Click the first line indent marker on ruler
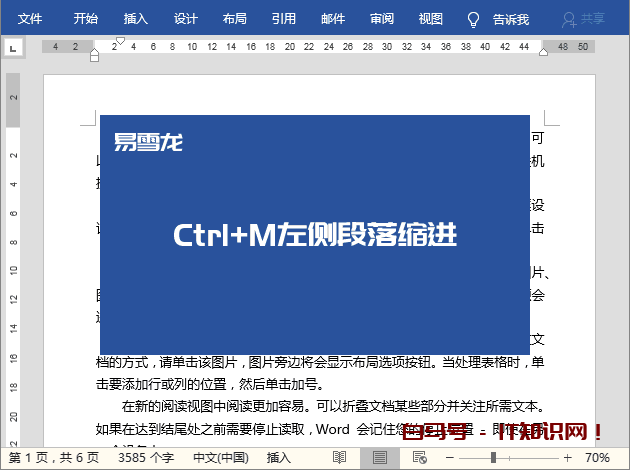The height and width of the screenshot is (470, 630). (x=118, y=42)
